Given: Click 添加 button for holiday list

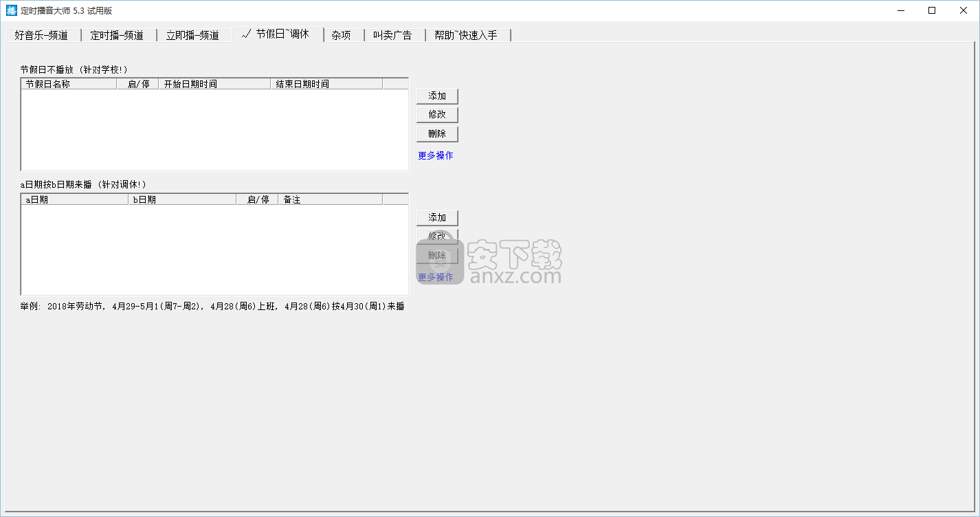Looking at the screenshot, I should coord(437,96).
